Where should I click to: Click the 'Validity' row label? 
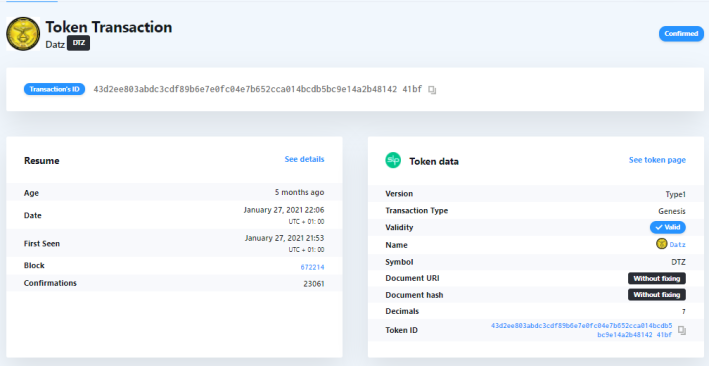399,228
